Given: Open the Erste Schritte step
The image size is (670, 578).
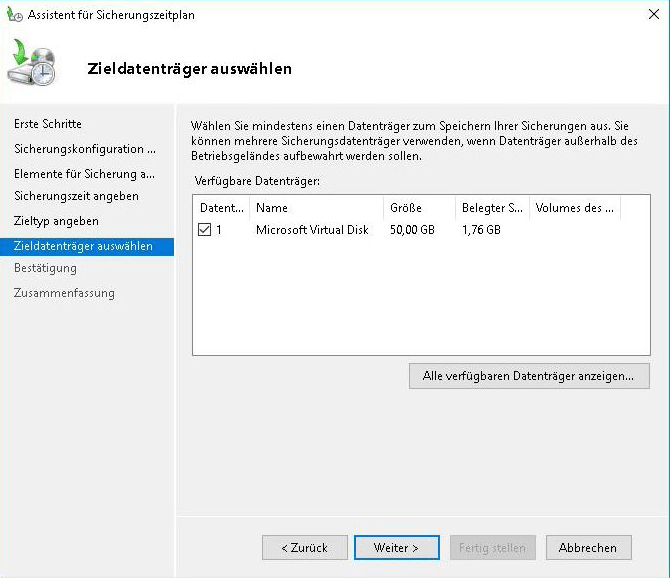Looking at the screenshot, I should (x=48, y=124).
